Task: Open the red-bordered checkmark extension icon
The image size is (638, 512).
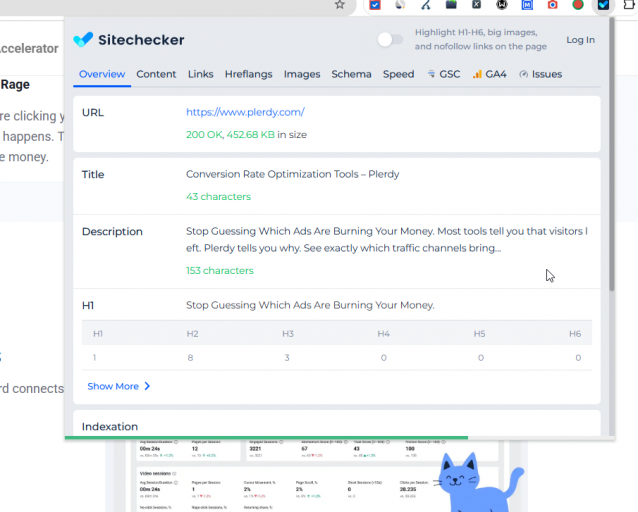Action: click(x=375, y=4)
